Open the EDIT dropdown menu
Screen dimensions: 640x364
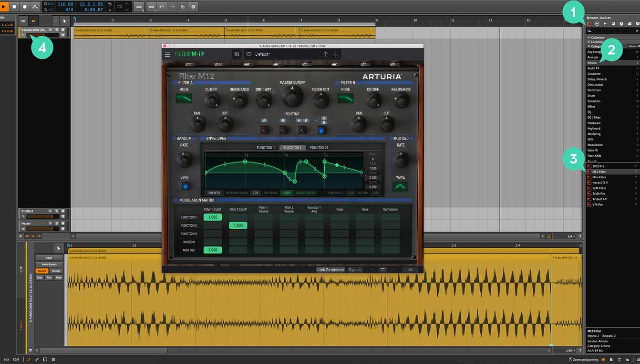coord(151,7)
